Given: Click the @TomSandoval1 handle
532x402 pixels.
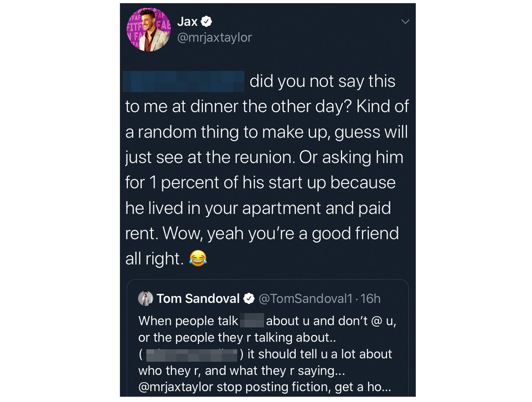Looking at the screenshot, I should (x=305, y=299).
